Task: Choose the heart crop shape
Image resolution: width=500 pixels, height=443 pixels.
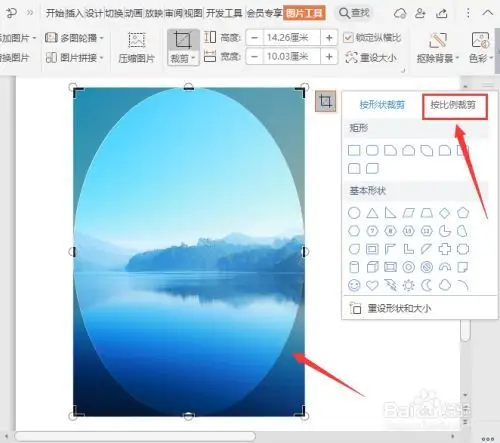Action: click(372, 285)
